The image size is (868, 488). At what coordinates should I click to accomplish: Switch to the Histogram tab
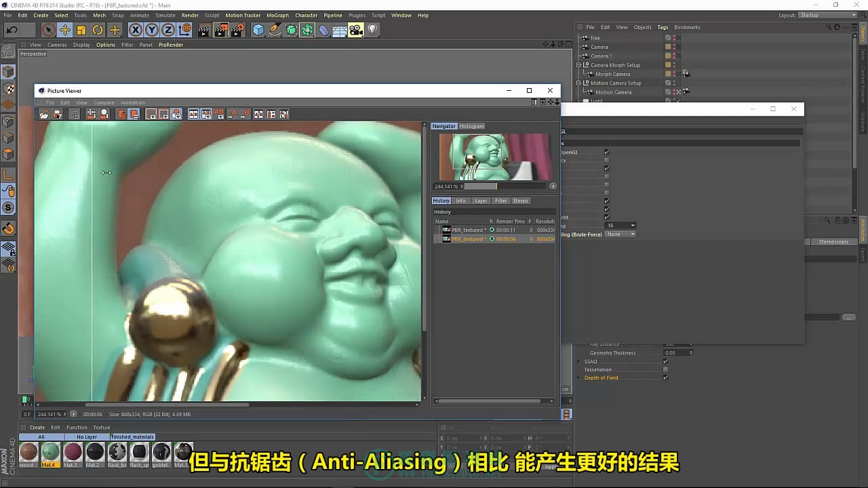[x=472, y=126]
